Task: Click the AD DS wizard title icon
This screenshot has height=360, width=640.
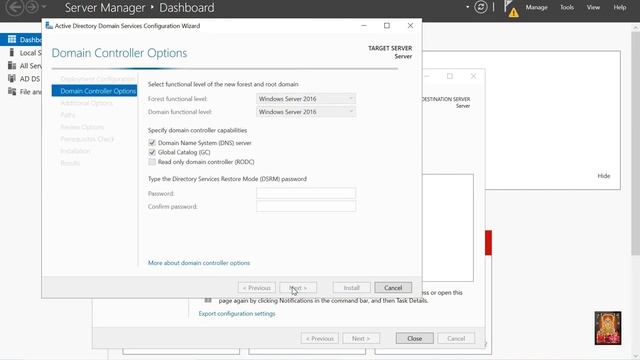Action: (x=49, y=26)
